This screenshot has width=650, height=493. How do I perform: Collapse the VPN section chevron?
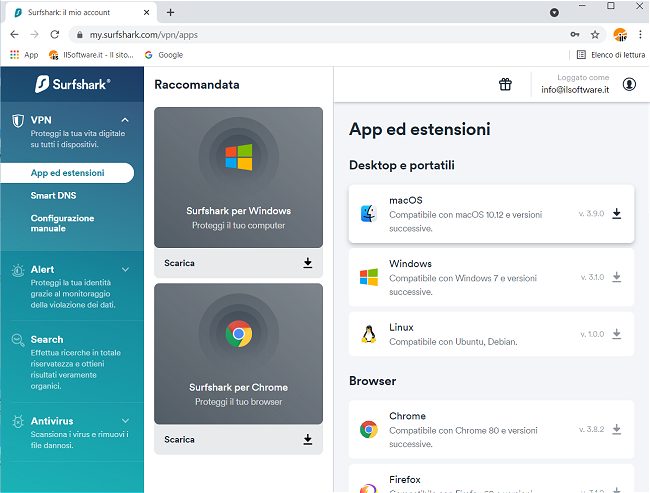coord(125,120)
